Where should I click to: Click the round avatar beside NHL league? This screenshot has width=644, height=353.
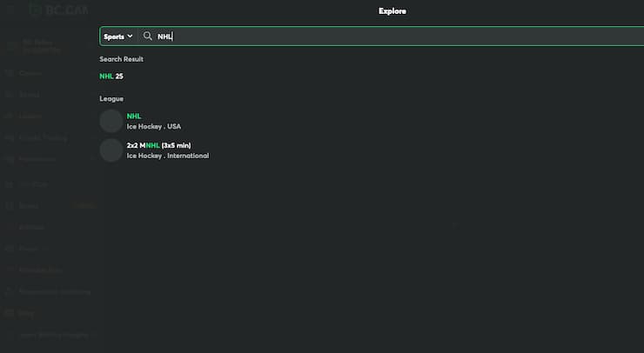point(111,121)
